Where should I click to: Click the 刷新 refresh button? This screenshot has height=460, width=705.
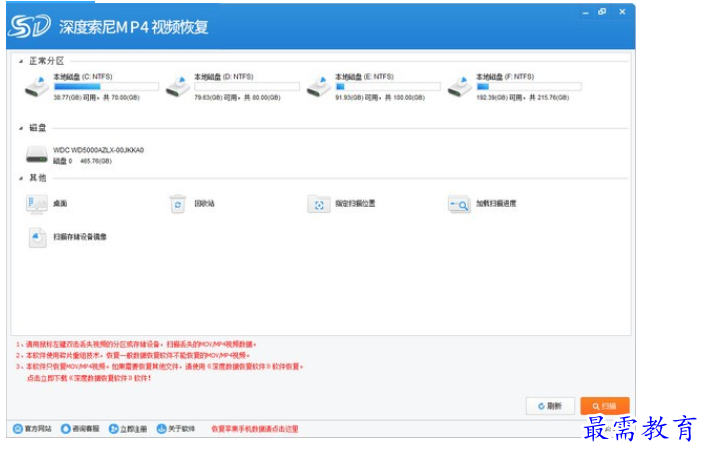pos(550,406)
